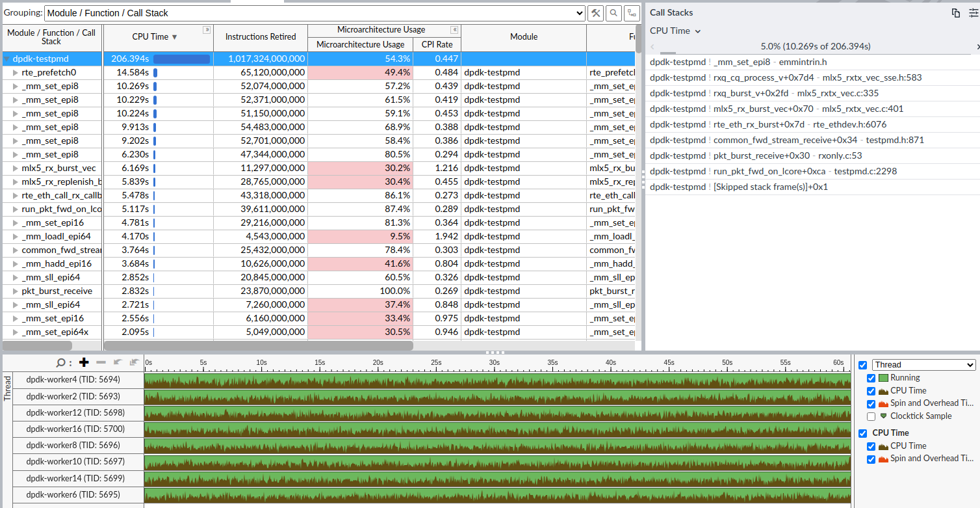The image size is (980, 508).
Task: Zoom out the timeline with the minus icon
Action: 101,362
